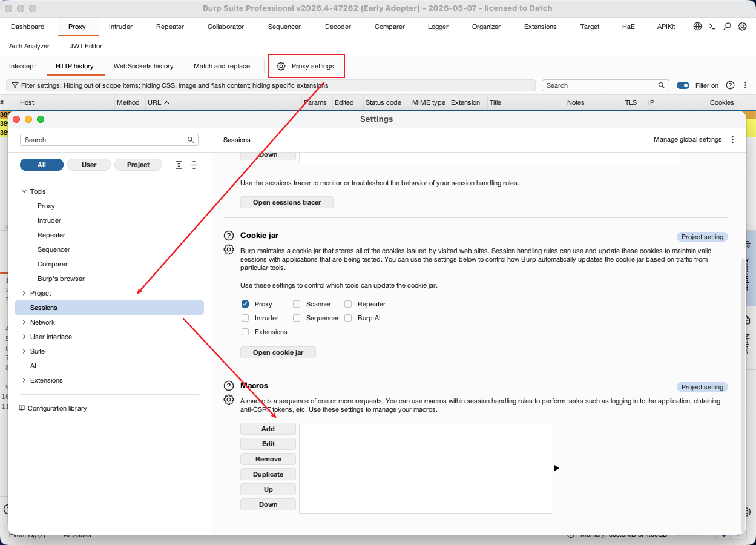Check the Sequencer cookie jar checkbox

297,318
